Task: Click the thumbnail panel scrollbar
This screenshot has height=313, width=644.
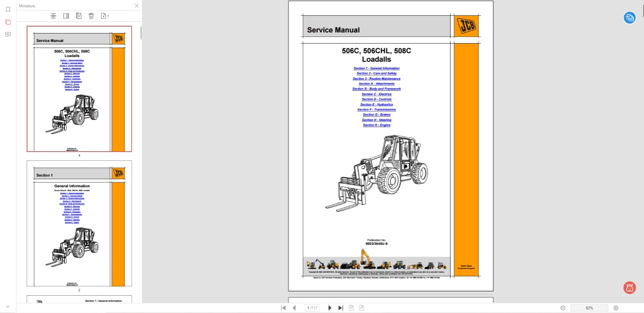Action: pos(141,33)
